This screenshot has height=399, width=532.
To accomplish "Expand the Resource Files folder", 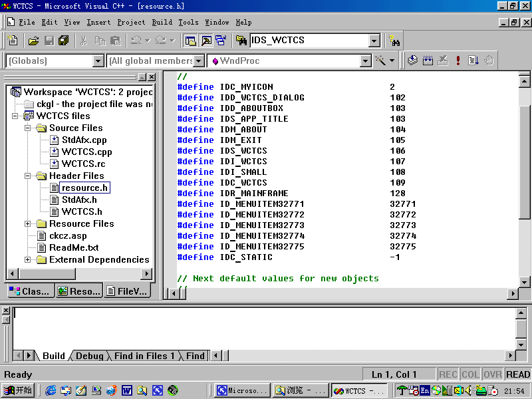I will click(x=28, y=223).
